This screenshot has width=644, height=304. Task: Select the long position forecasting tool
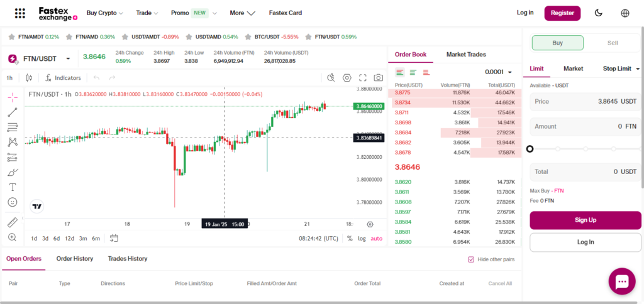click(x=13, y=157)
